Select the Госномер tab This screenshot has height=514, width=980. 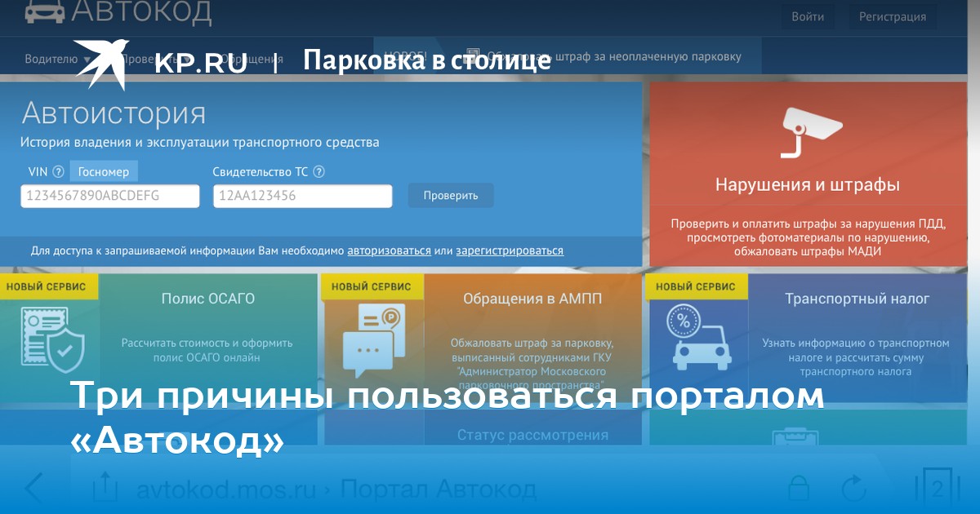(x=104, y=171)
